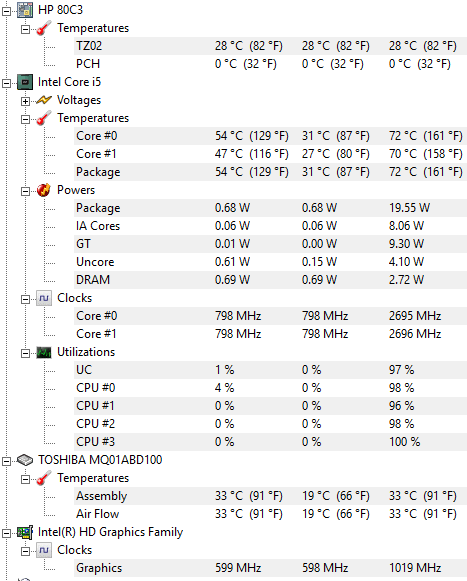467x581 pixels.
Task: Collapse the Intel Core i5 tree node
Action: click(x=6, y=83)
